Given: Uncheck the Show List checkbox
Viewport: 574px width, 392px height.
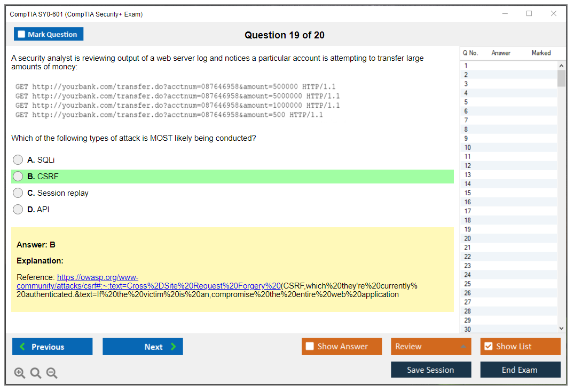Looking at the screenshot, I should tap(488, 347).
